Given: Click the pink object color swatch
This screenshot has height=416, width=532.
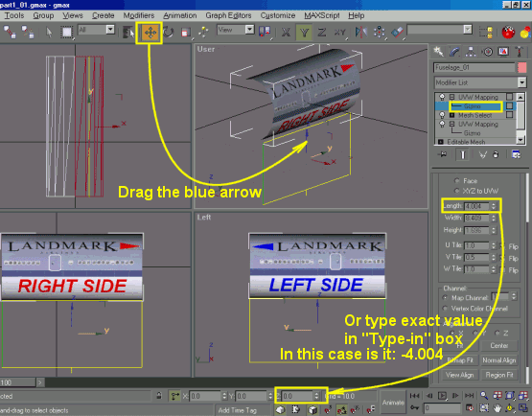Looking at the screenshot, I should pyautogui.click(x=521, y=67).
